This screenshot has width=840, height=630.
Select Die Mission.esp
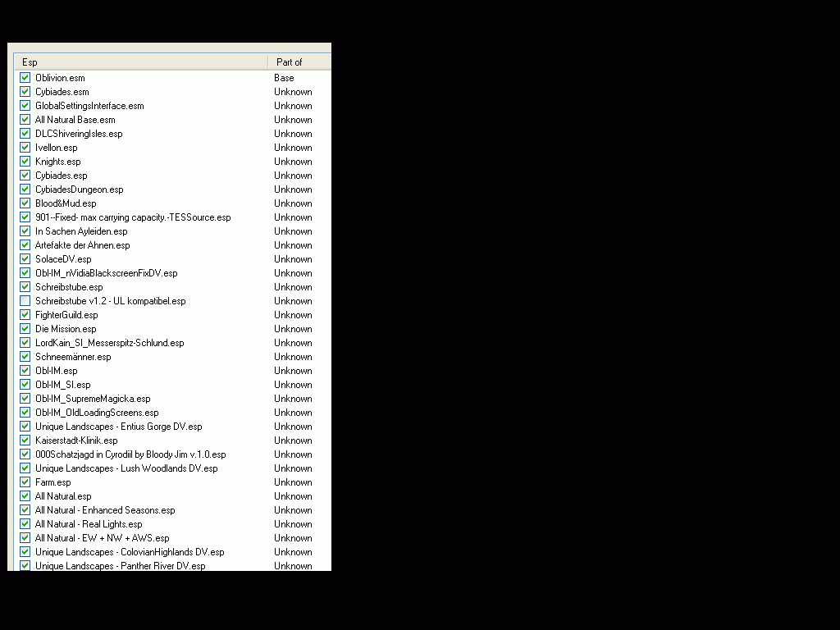(x=66, y=328)
